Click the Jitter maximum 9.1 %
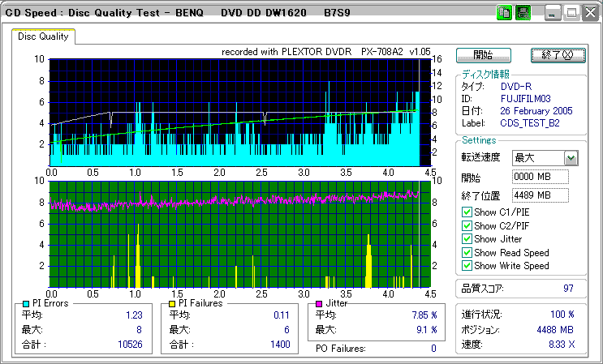Image resolution: width=603 pixels, height=364 pixels. [427, 330]
